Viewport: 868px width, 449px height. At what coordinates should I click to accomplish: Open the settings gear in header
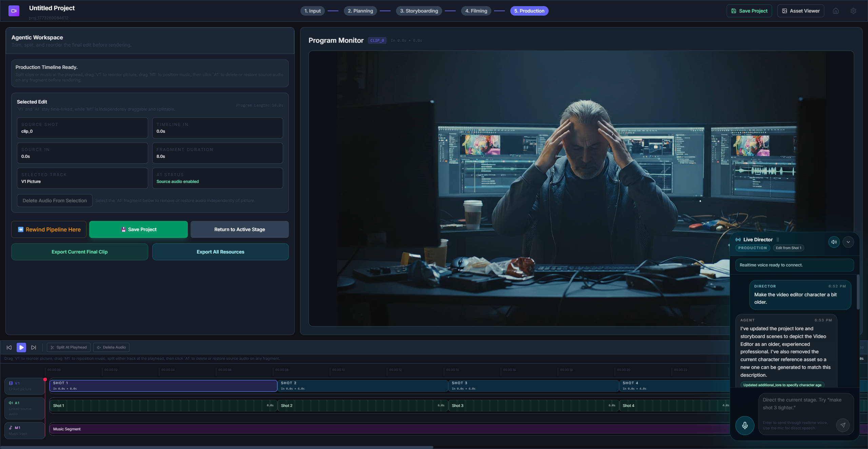[x=853, y=11]
